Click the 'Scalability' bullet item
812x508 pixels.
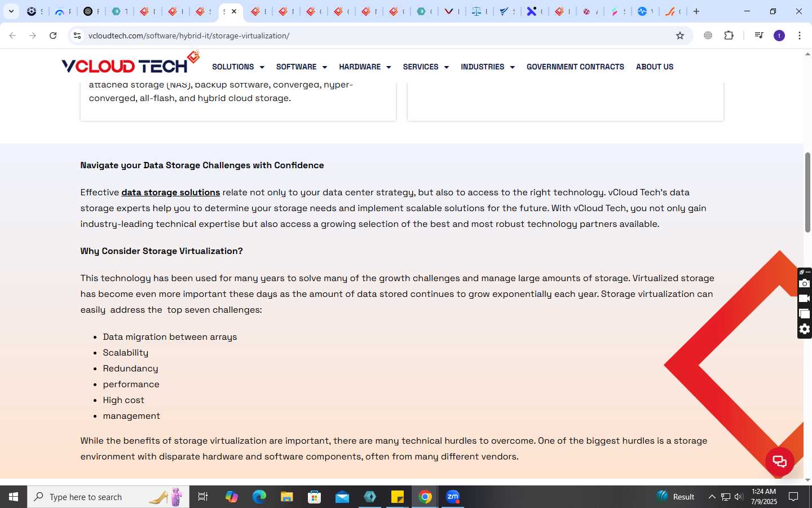(125, 353)
